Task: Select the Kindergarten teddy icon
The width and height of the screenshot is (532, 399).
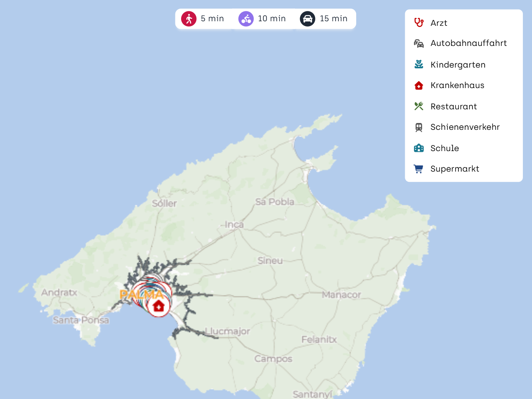Action: (418, 65)
